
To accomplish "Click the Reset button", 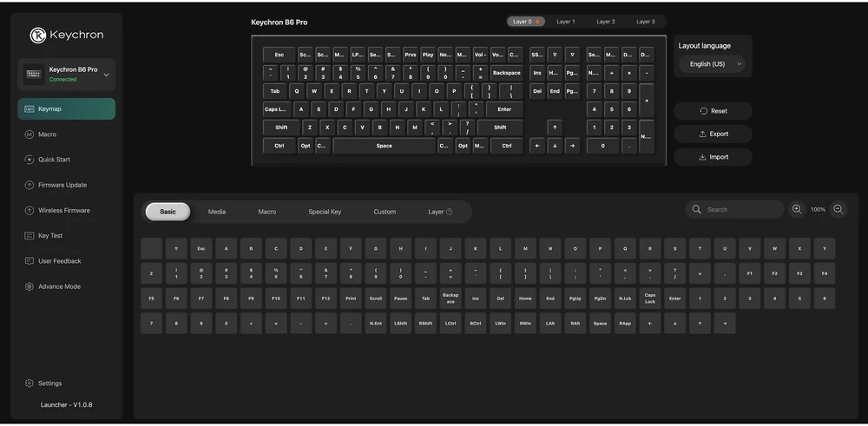I will [713, 111].
